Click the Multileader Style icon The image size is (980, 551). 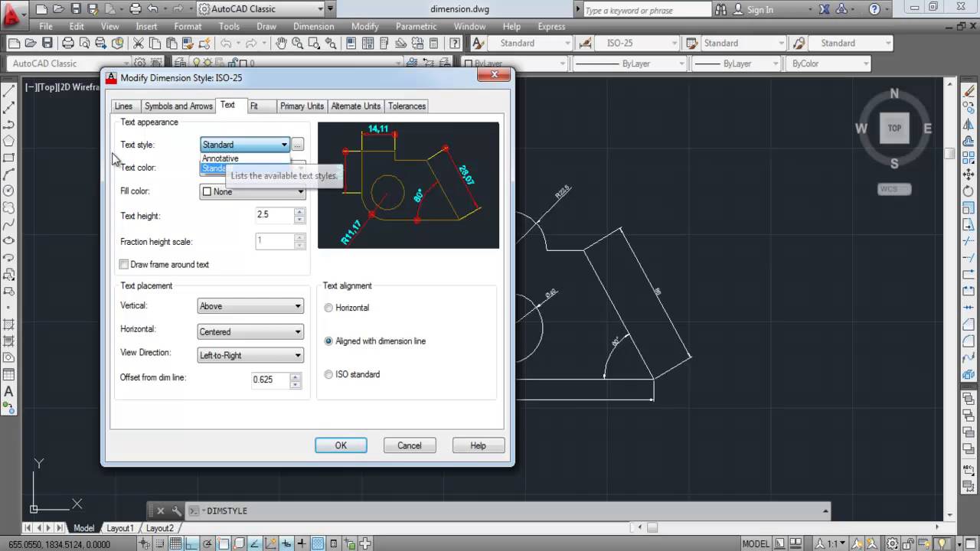(x=799, y=43)
